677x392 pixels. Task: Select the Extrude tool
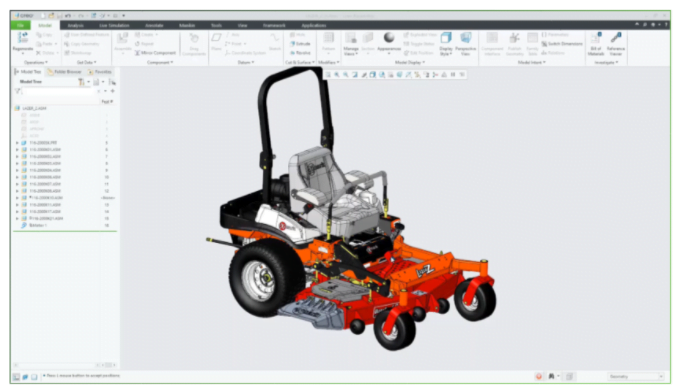300,44
